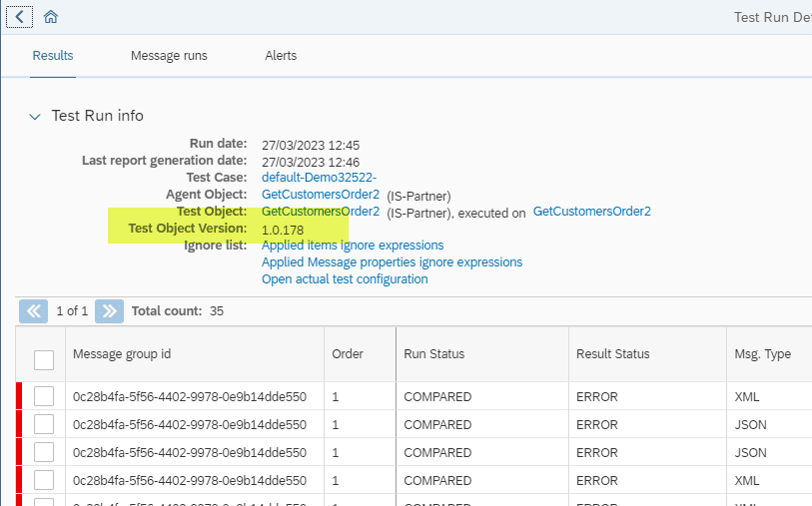Tick checkbox of first XML error row

44,396
